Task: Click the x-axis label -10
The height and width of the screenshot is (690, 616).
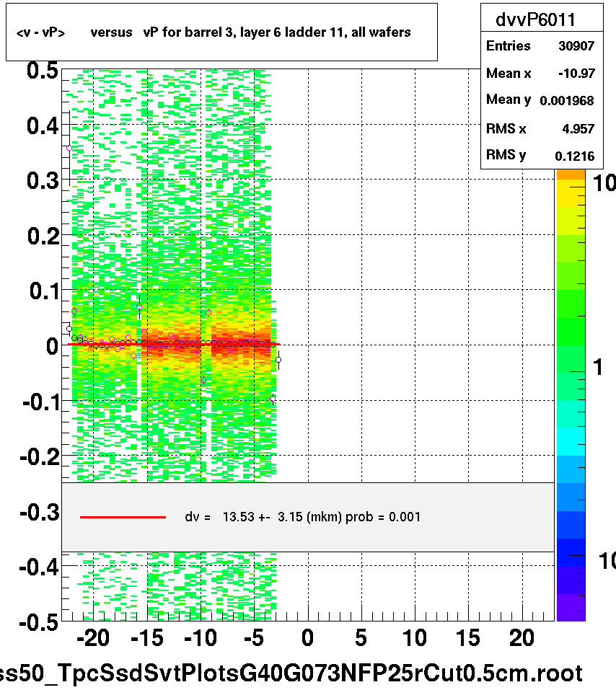Action: [201, 638]
